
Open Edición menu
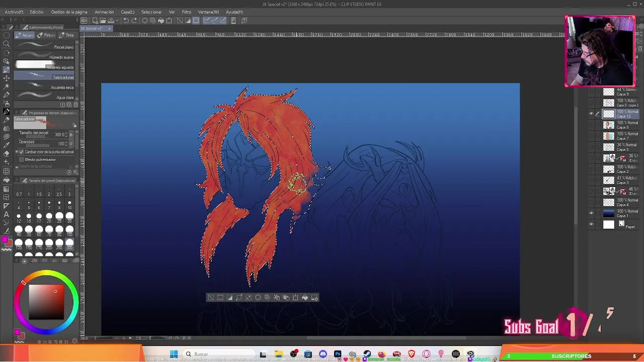tap(36, 12)
